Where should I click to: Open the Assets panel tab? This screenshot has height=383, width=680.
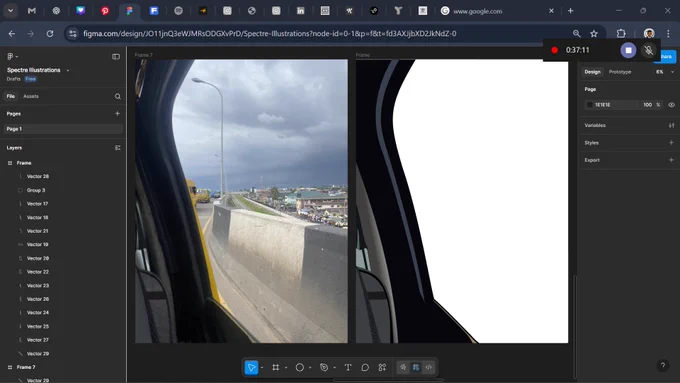click(x=31, y=96)
